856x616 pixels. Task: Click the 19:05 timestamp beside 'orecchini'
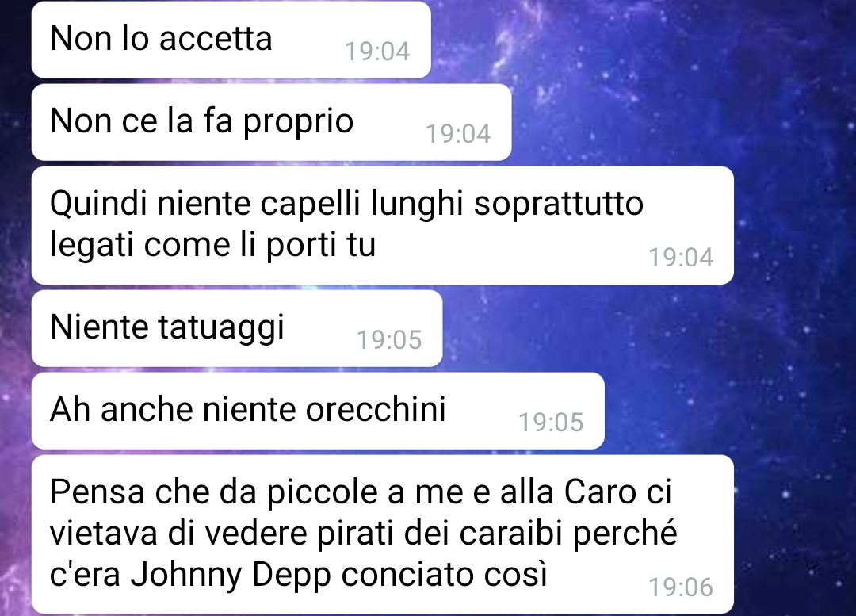(x=551, y=422)
